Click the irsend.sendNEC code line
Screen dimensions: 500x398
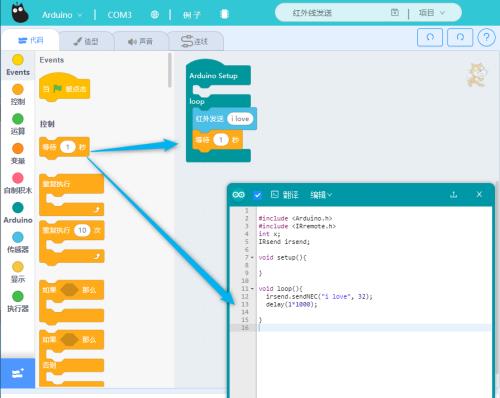coord(319,296)
